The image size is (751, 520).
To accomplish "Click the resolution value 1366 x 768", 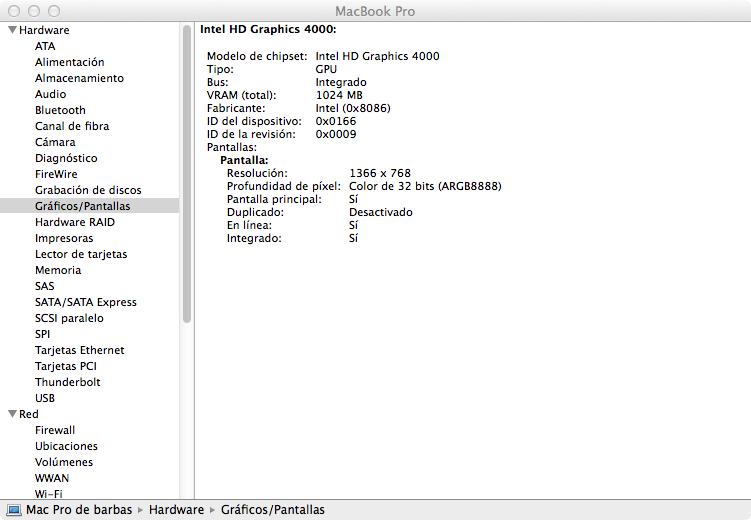I will coord(380,173).
